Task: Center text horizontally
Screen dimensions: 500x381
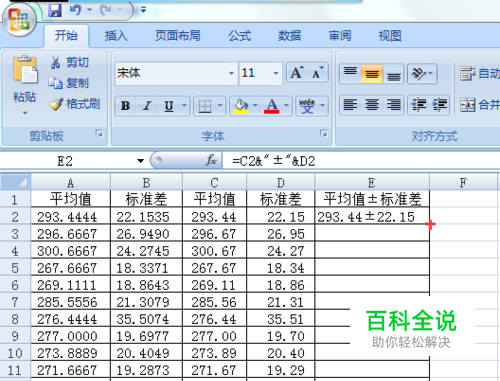Action: point(372,105)
